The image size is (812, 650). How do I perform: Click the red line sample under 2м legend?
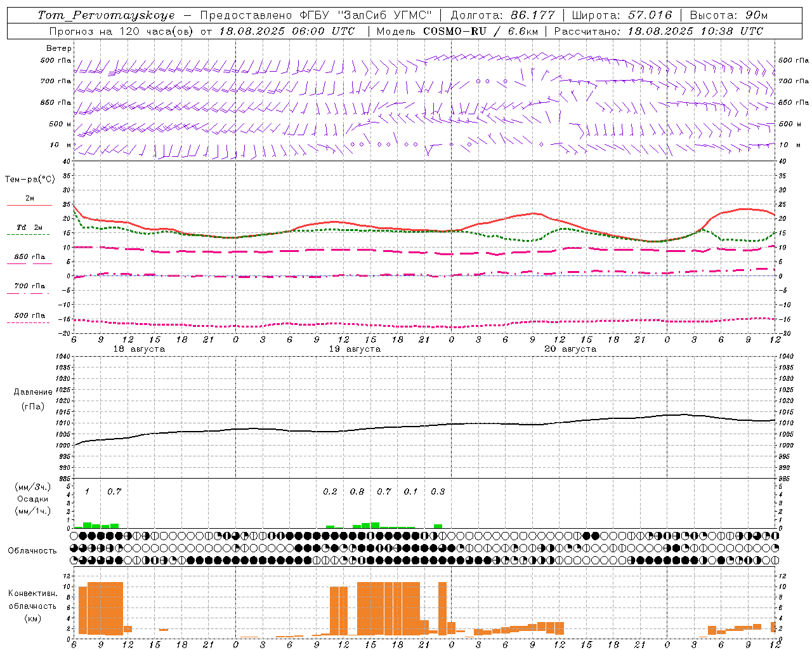tap(29, 205)
